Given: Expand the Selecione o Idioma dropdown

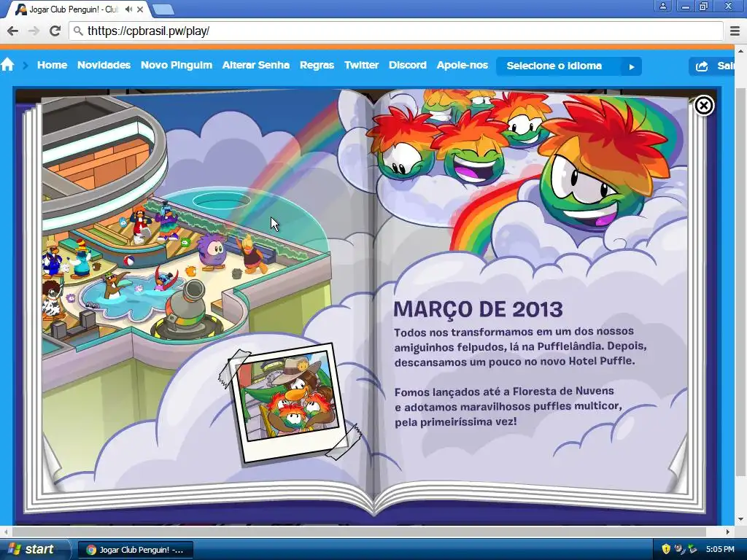Looking at the screenshot, I should [569, 66].
